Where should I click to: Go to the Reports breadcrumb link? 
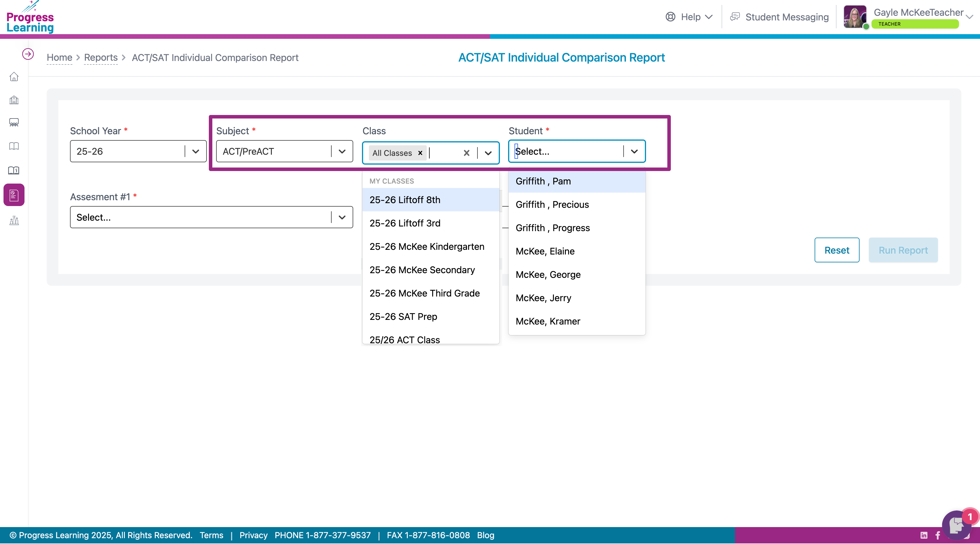pyautogui.click(x=100, y=57)
